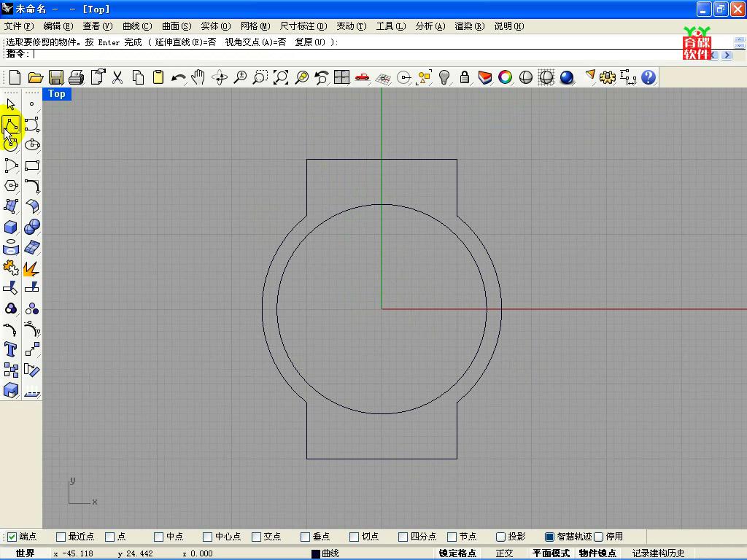Open the 变动(T) menu

click(x=352, y=26)
